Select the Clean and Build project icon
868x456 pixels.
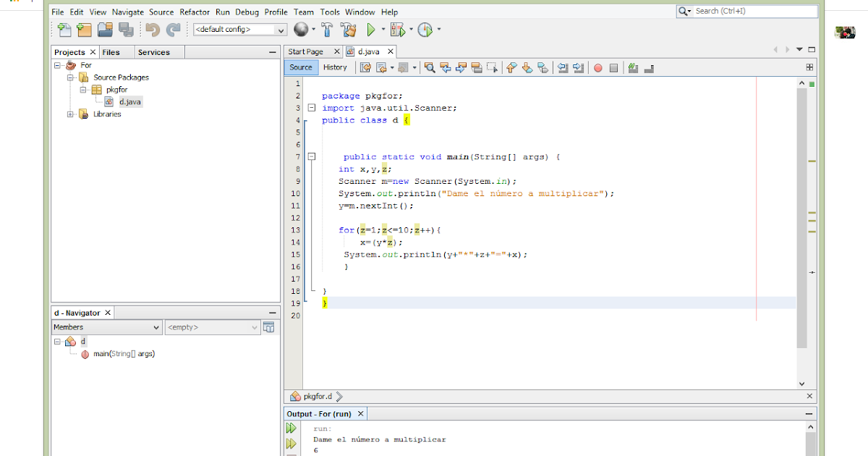(x=349, y=30)
